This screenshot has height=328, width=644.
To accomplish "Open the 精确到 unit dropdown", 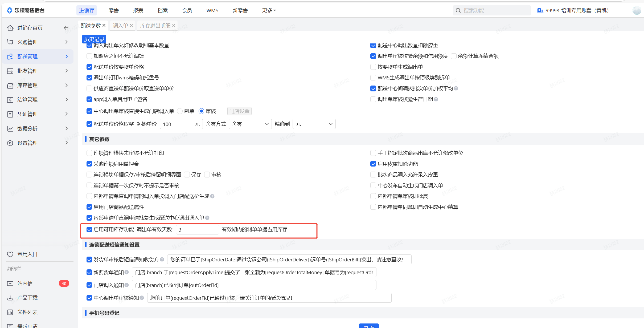I will coord(314,124).
